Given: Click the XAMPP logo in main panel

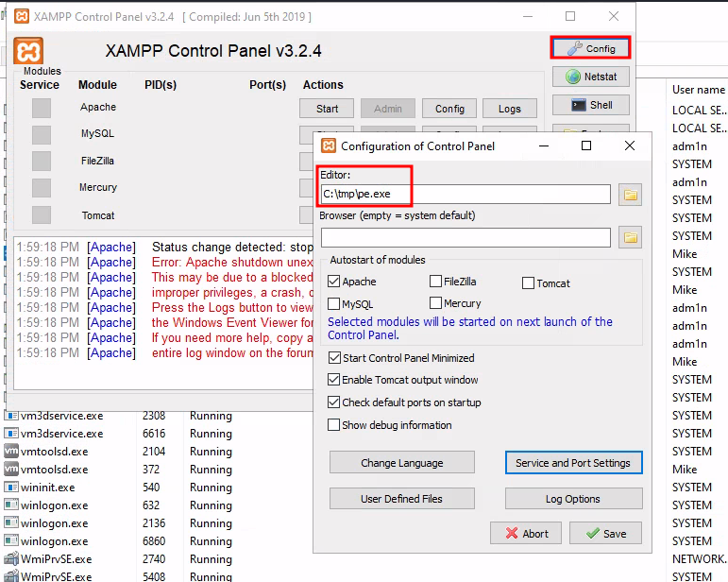Looking at the screenshot, I should [x=28, y=51].
